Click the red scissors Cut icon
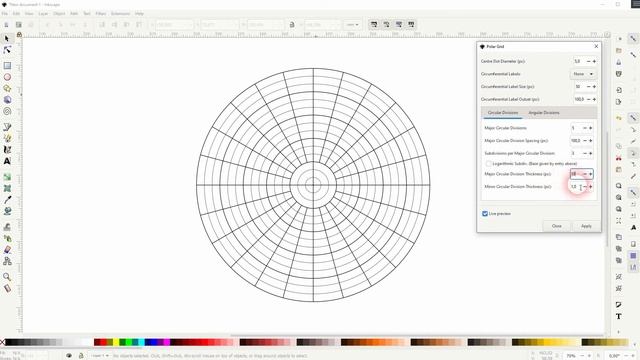The width and height of the screenshot is (640, 360). (x=619, y=158)
